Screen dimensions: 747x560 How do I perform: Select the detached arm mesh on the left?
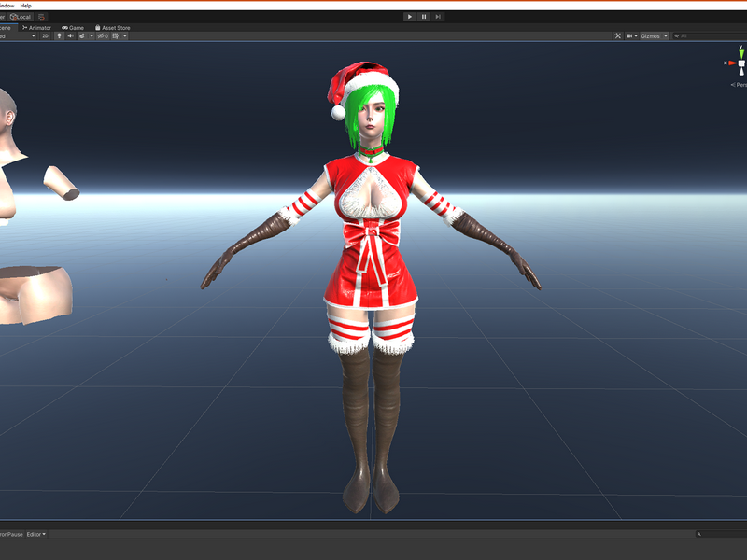(x=62, y=183)
